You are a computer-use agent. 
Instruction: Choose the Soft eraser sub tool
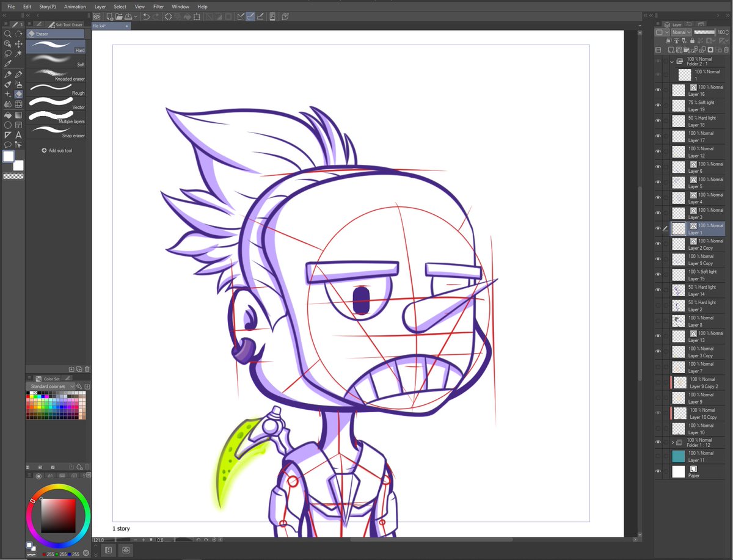pos(56,60)
